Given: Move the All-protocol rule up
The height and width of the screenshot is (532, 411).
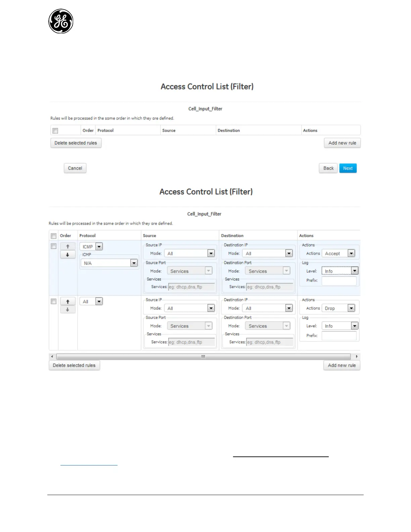Looking at the screenshot, I should pos(67,301).
